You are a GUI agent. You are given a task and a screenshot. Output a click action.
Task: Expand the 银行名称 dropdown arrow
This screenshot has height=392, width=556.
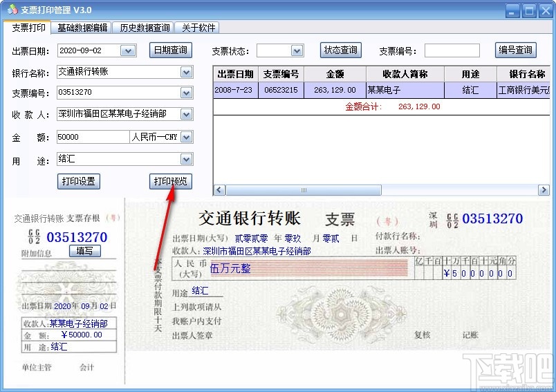coord(187,73)
